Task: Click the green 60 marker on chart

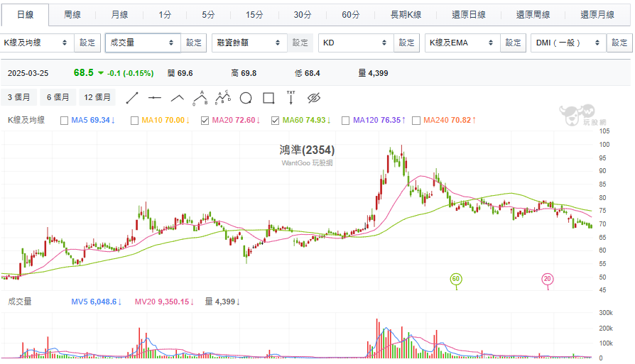Action: 456,279
